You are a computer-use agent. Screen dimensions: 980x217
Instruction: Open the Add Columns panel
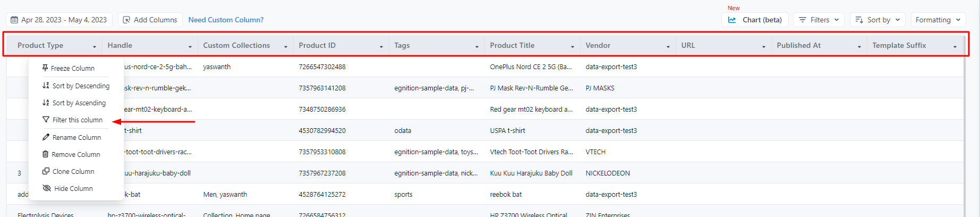pos(150,20)
